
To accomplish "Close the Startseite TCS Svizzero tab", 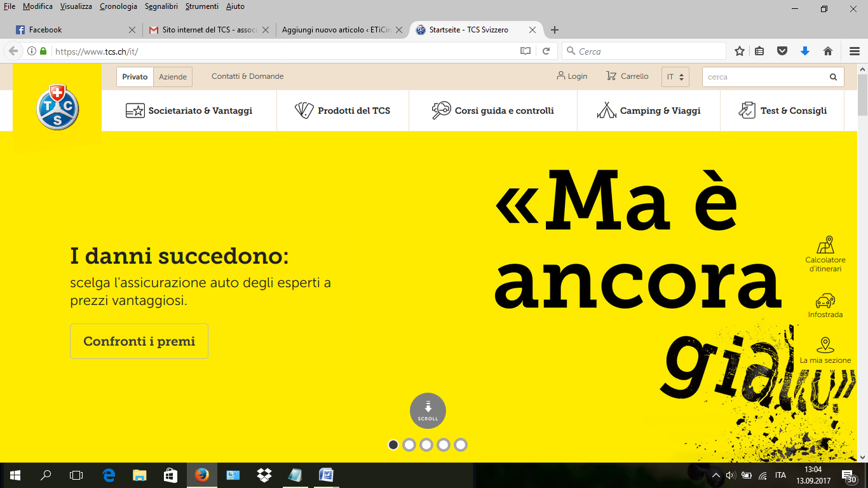I will click(532, 30).
